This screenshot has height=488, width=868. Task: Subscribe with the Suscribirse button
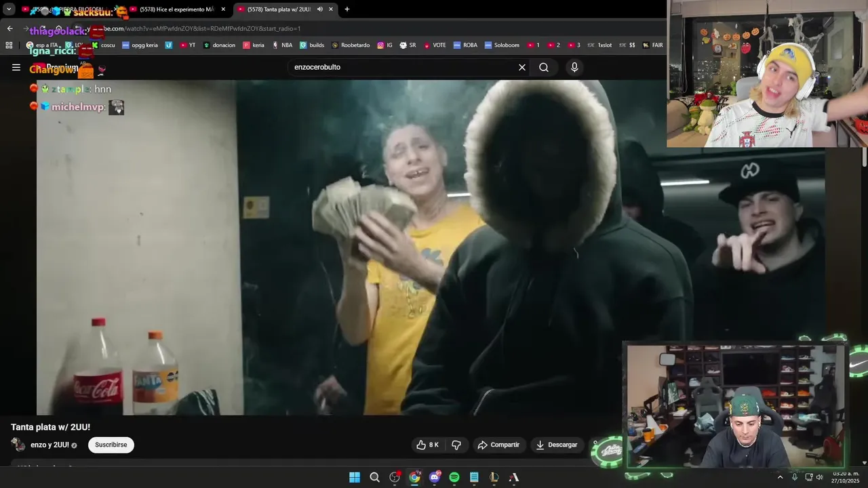111,445
